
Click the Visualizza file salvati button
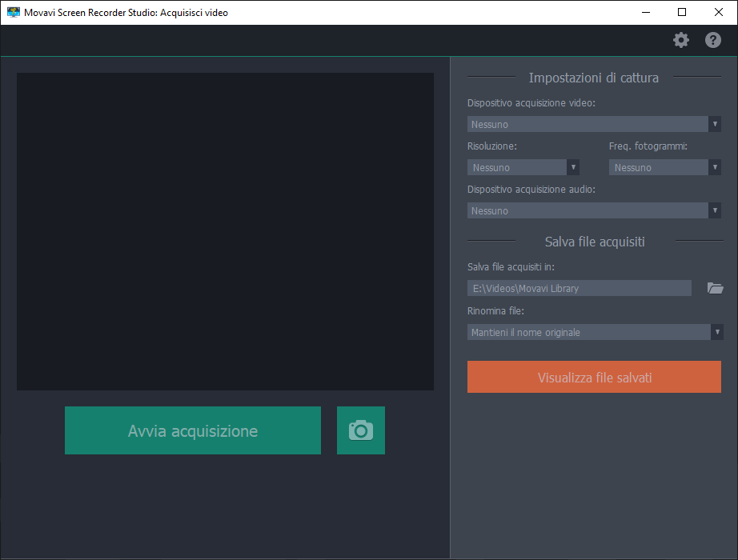(594, 377)
